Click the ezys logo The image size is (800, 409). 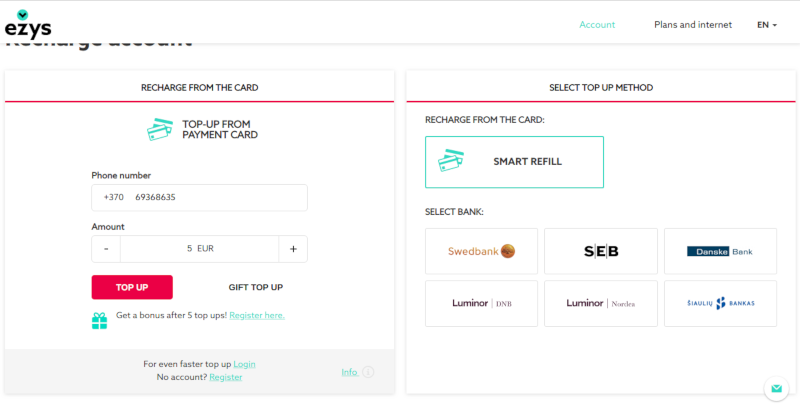[x=28, y=24]
